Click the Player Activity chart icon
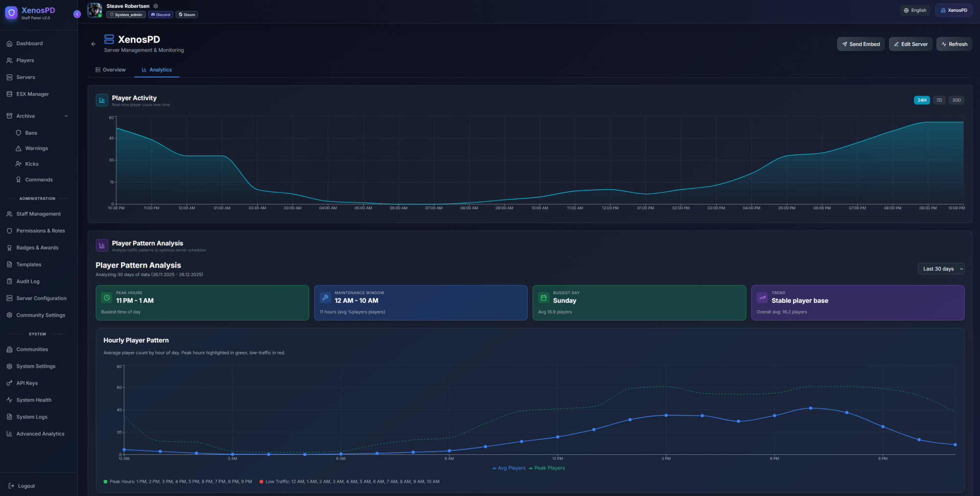 pyautogui.click(x=102, y=100)
